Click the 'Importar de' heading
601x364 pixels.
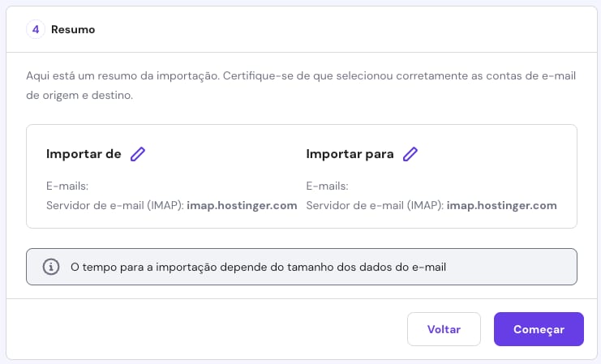(x=84, y=154)
